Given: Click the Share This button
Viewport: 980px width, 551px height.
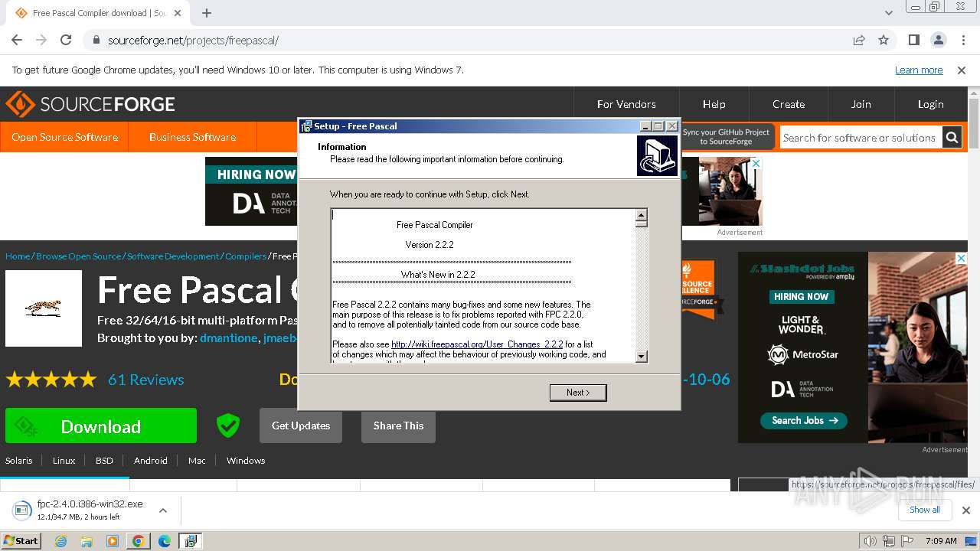Looking at the screenshot, I should (398, 425).
